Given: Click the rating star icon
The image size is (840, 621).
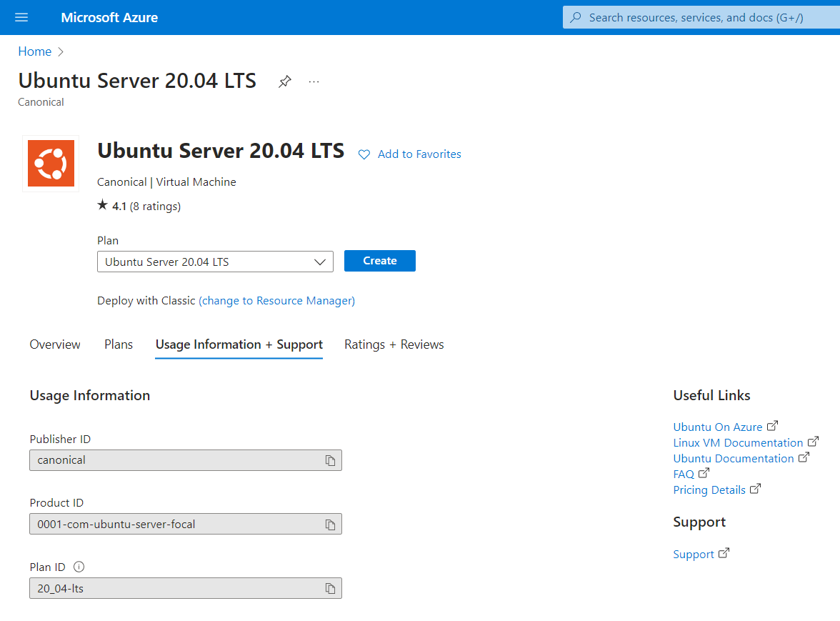Looking at the screenshot, I should [x=102, y=204].
